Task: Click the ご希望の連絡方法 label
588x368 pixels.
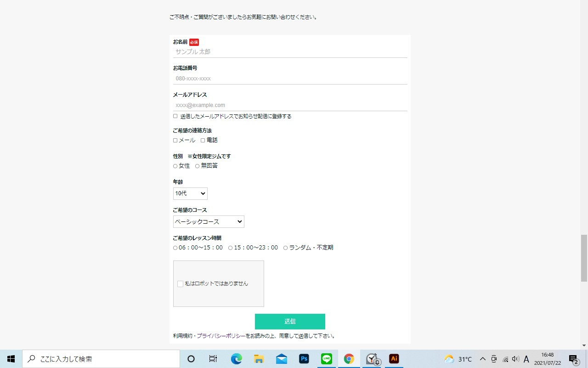Action: [192, 130]
